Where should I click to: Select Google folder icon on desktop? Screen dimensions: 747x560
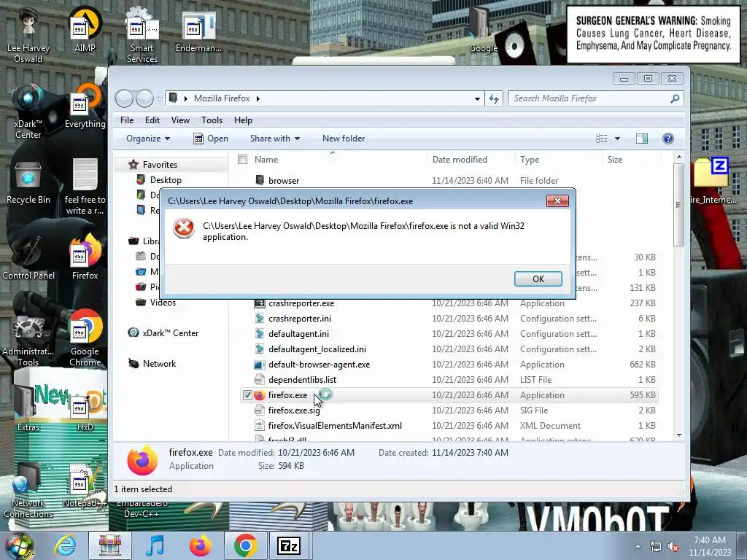coord(483,31)
